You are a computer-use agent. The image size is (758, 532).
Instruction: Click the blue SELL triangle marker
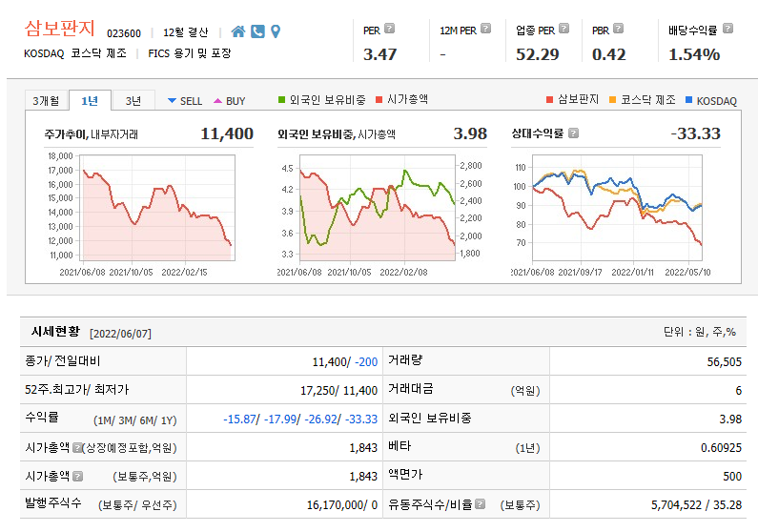pyautogui.click(x=172, y=100)
